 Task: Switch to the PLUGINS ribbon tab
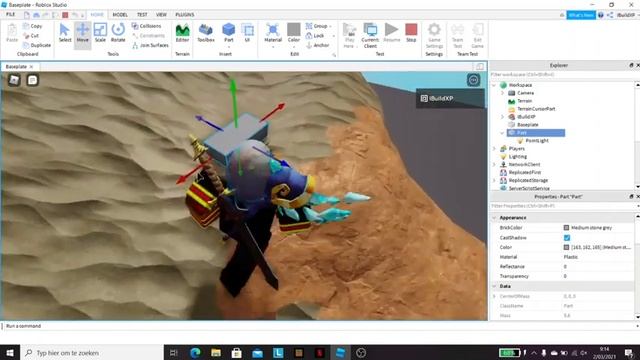tap(185, 15)
